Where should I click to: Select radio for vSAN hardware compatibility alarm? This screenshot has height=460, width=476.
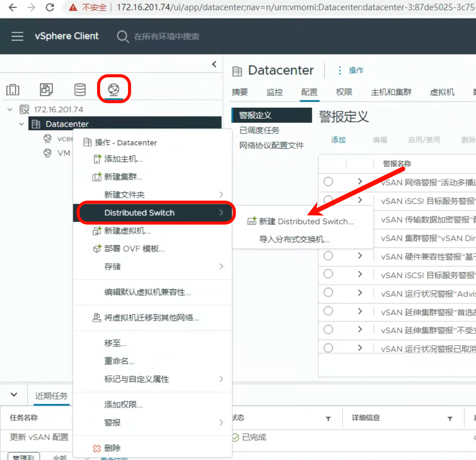328,256
